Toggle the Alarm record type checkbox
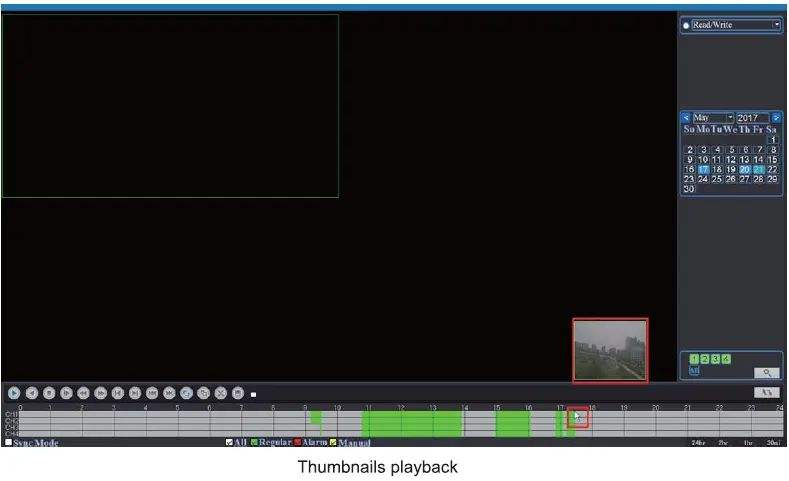789x481 pixels. tap(297, 442)
